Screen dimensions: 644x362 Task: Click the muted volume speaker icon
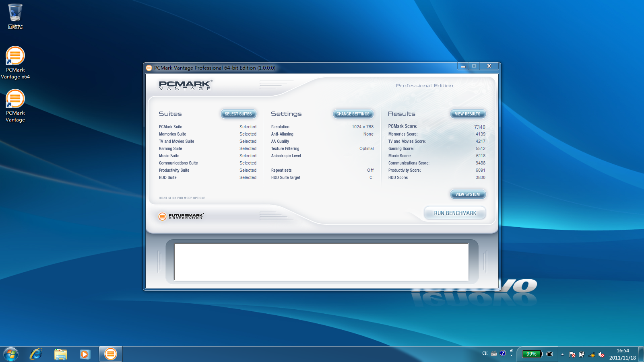point(601,354)
